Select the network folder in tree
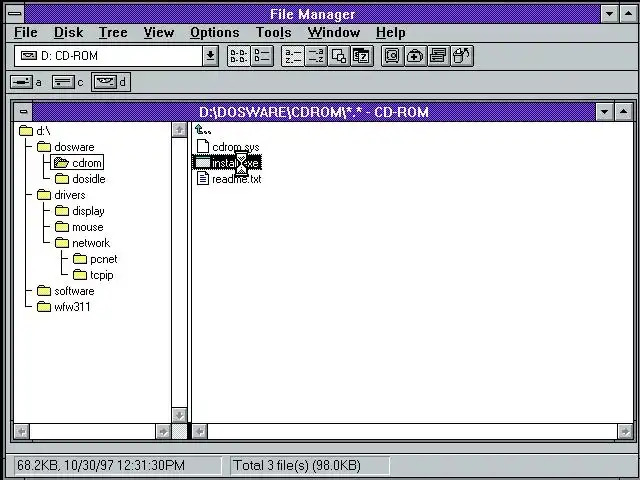 (82, 243)
